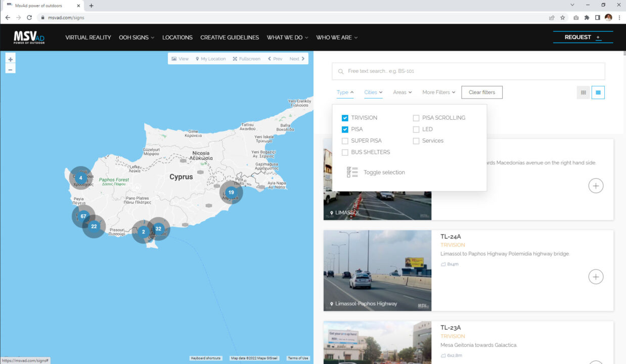The width and height of the screenshot is (626, 364).
Task: Zoom in on the map
Action: (x=11, y=59)
